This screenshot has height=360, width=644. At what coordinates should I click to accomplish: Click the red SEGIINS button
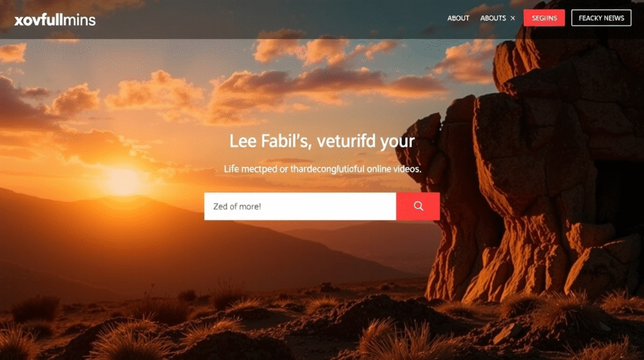click(544, 18)
